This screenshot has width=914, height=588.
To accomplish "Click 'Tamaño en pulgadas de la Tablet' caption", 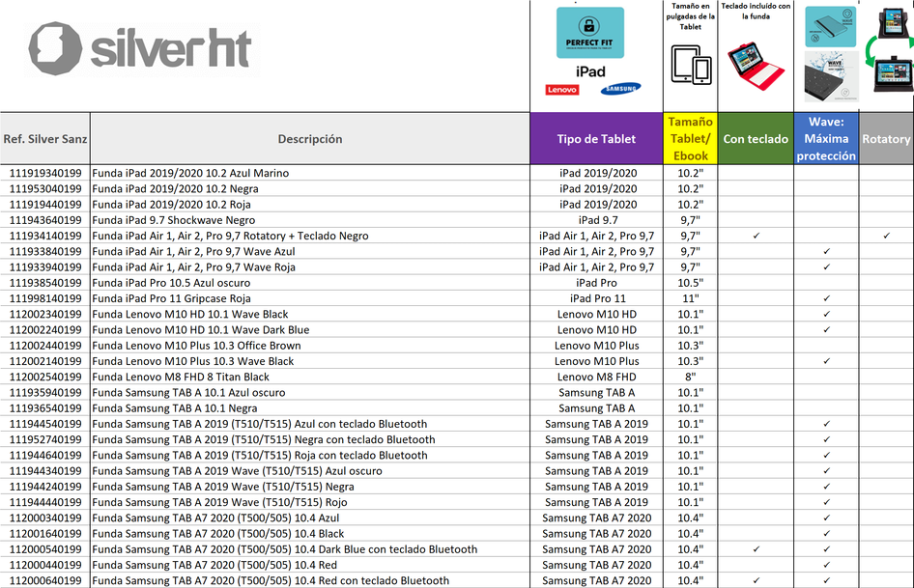I will (x=691, y=16).
